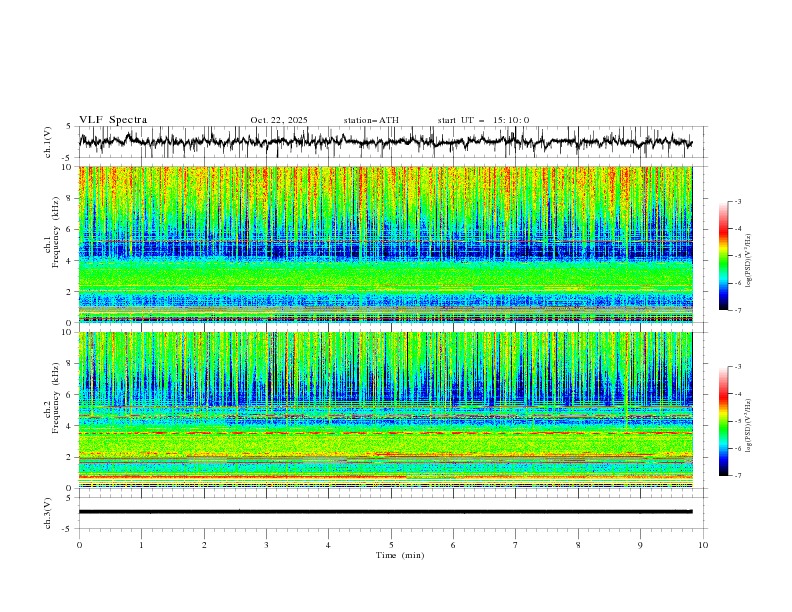Image resolution: width=792 pixels, height=612 pixels.
Task: Click the time axis tick label '2'
Action: click(x=204, y=545)
